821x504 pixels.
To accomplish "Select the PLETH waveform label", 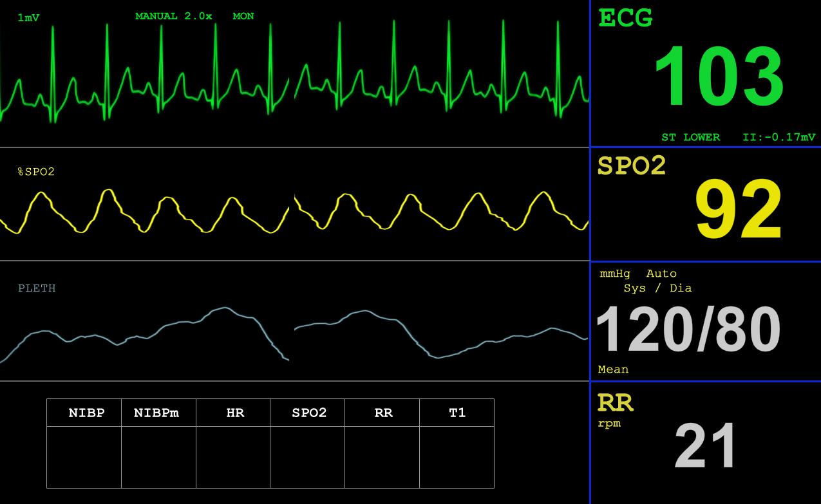I will tap(37, 288).
